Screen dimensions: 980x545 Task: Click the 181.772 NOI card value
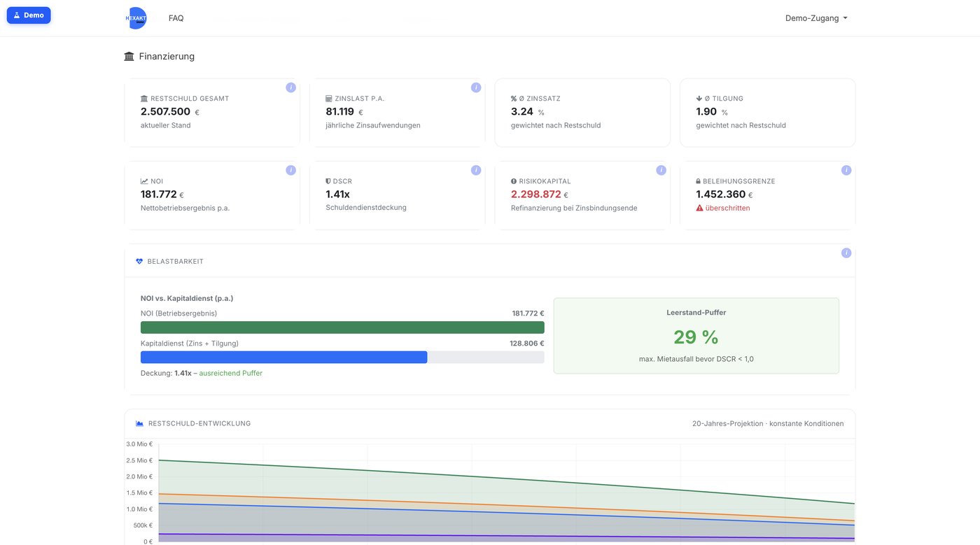tap(159, 194)
